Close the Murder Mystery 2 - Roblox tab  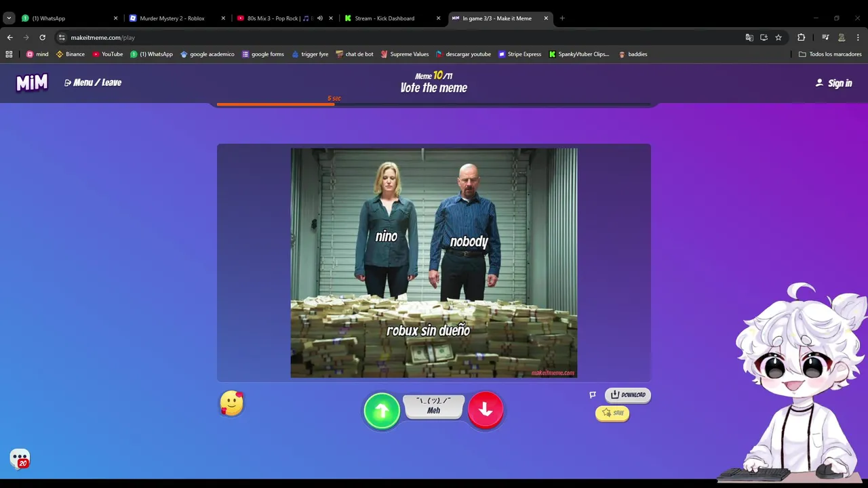click(x=223, y=18)
